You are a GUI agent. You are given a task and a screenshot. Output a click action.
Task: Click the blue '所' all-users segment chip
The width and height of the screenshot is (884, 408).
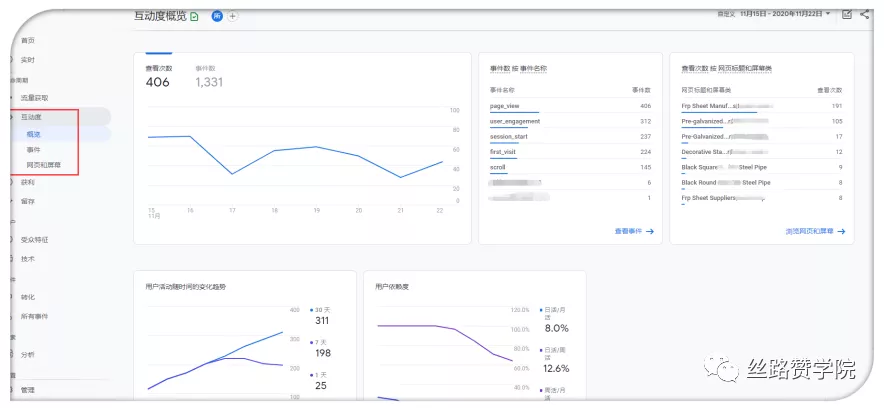tap(217, 16)
